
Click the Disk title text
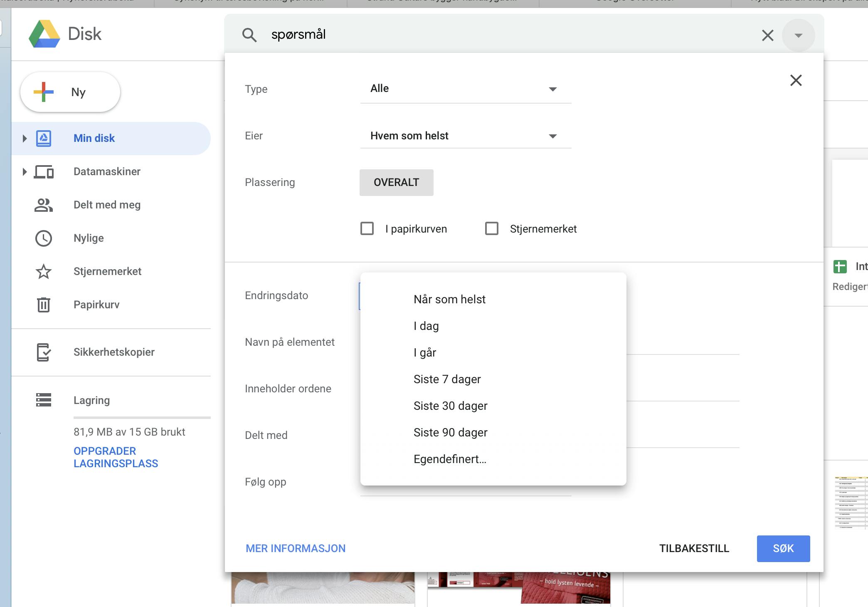85,34
